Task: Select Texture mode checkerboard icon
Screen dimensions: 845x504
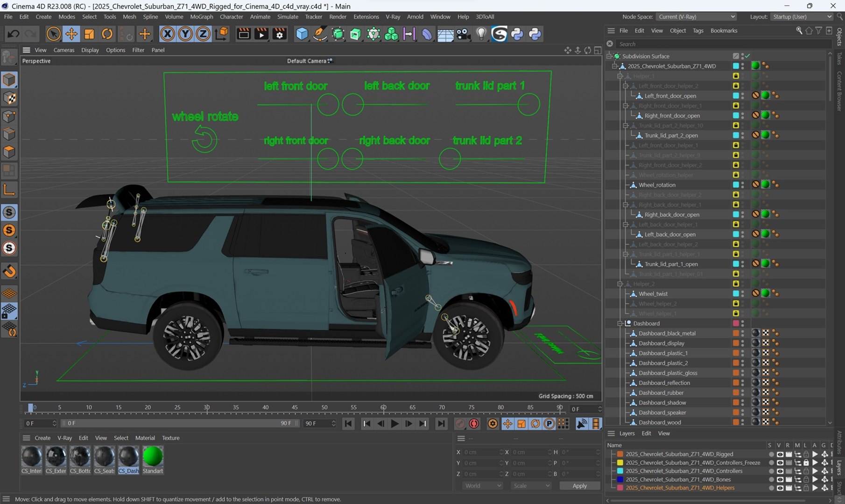Action: 9,98
